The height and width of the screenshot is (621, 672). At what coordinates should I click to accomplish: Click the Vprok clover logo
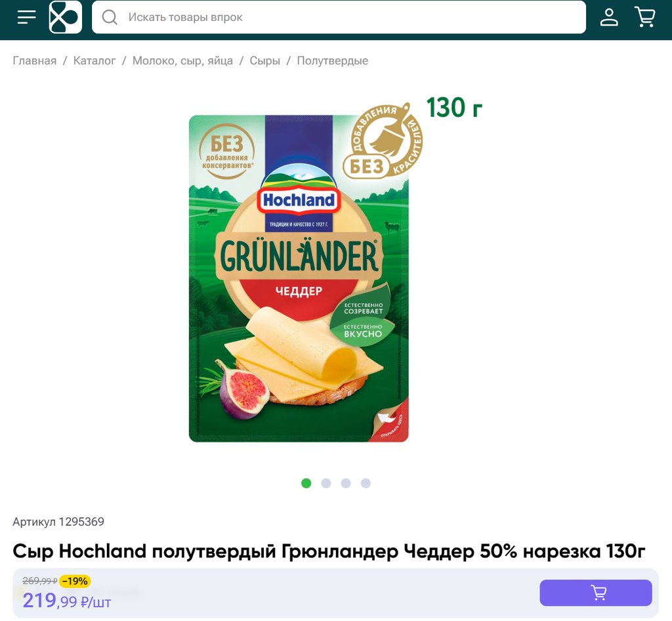[x=66, y=17]
